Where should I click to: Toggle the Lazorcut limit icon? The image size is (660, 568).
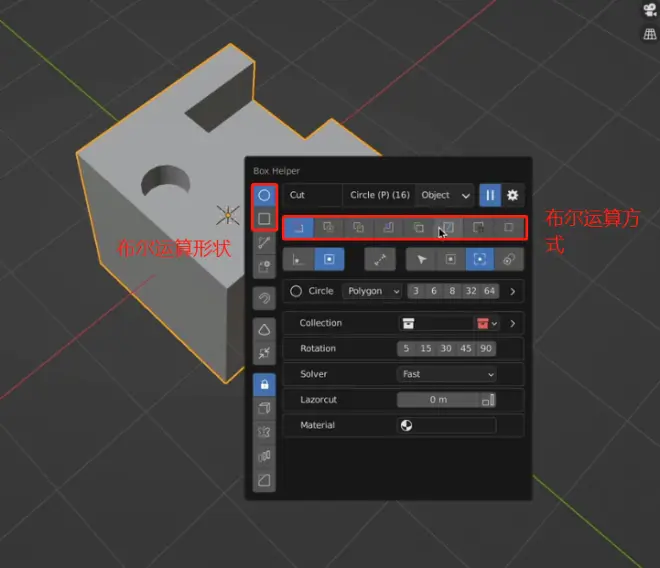click(x=488, y=400)
